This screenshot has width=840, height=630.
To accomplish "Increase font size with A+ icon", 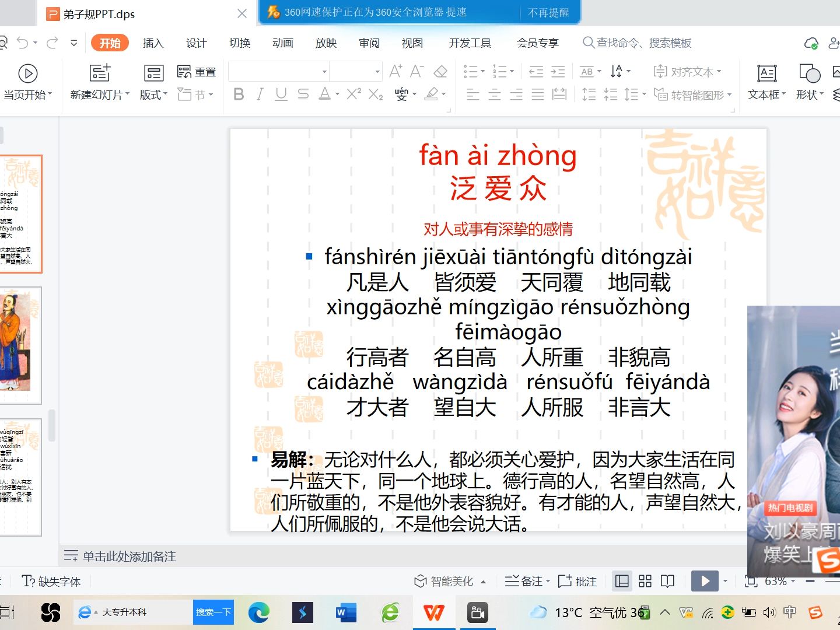I will (395, 71).
